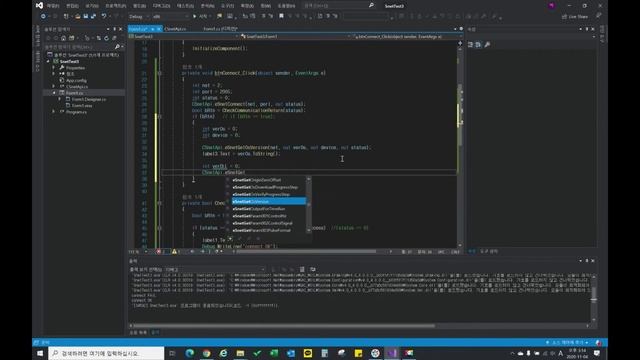Open the Edit menu
Image resolution: width=640 pixels, height=360 pixels.
coord(72,6)
